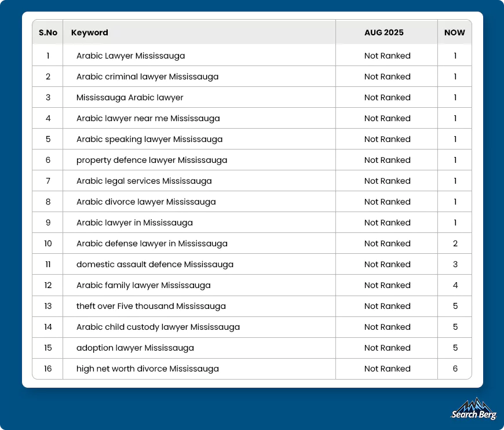
Task: Select row number 9 in the table
Action: 48,223
